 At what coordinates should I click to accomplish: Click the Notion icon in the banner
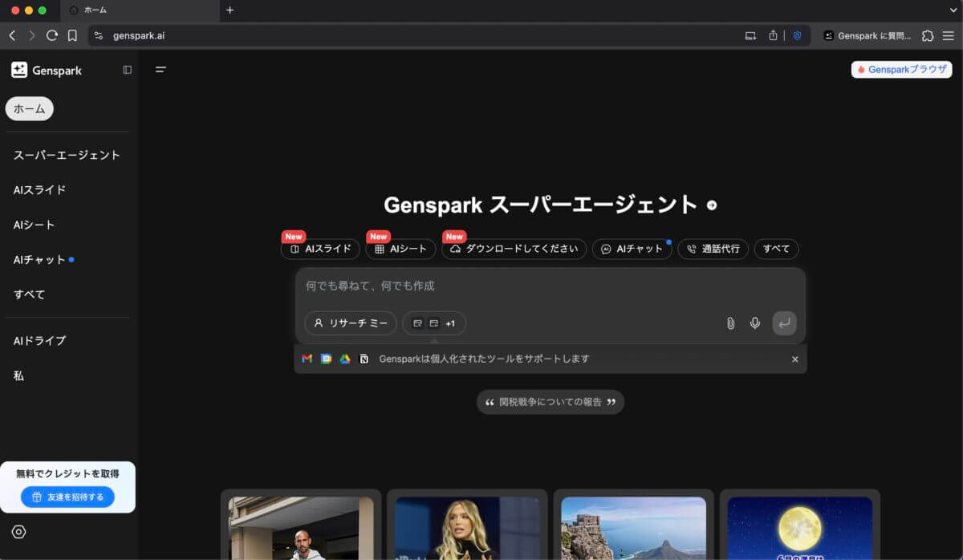[364, 359]
